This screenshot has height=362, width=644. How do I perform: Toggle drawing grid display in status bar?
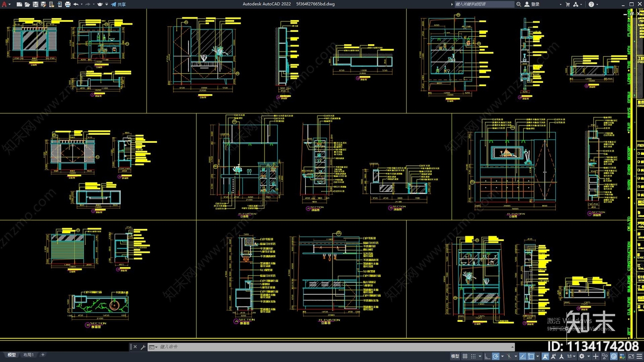click(x=465, y=356)
